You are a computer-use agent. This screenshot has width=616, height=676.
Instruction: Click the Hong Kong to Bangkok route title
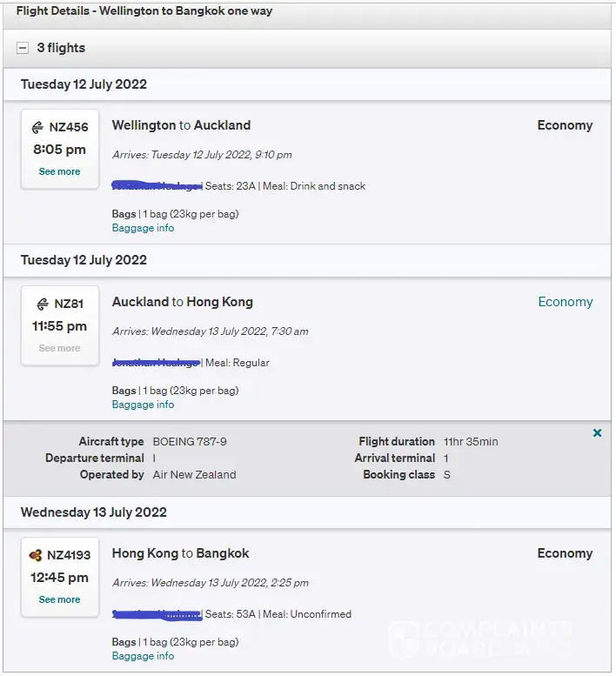(180, 553)
